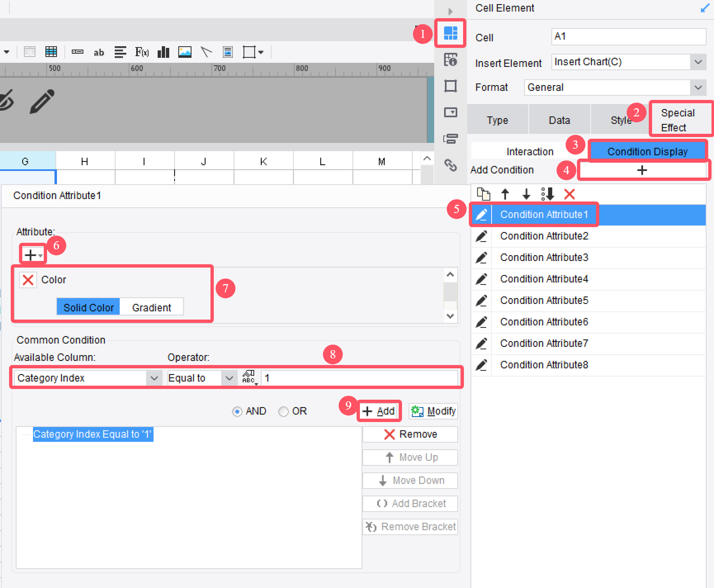Screen dimensions: 714x588
Task: Insert slash line toolbar icon
Action: point(206,52)
